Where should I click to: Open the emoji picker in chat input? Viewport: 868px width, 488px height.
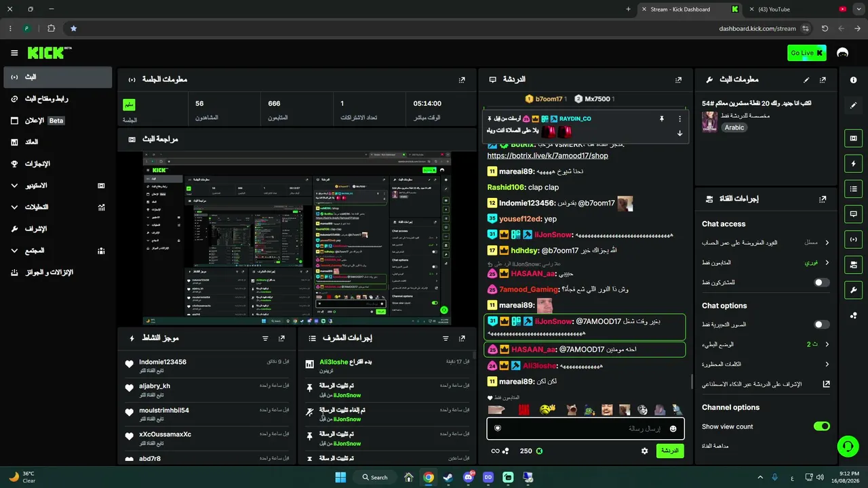coord(673,428)
